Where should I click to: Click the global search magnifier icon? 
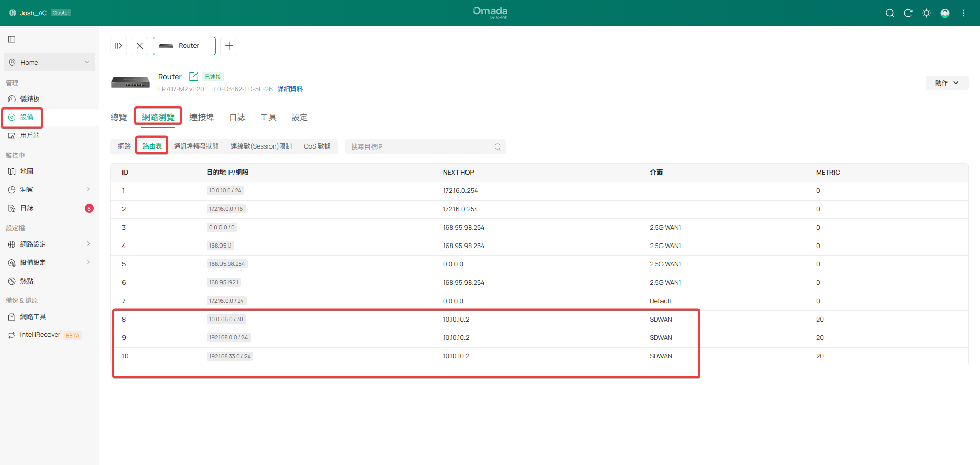[890, 13]
